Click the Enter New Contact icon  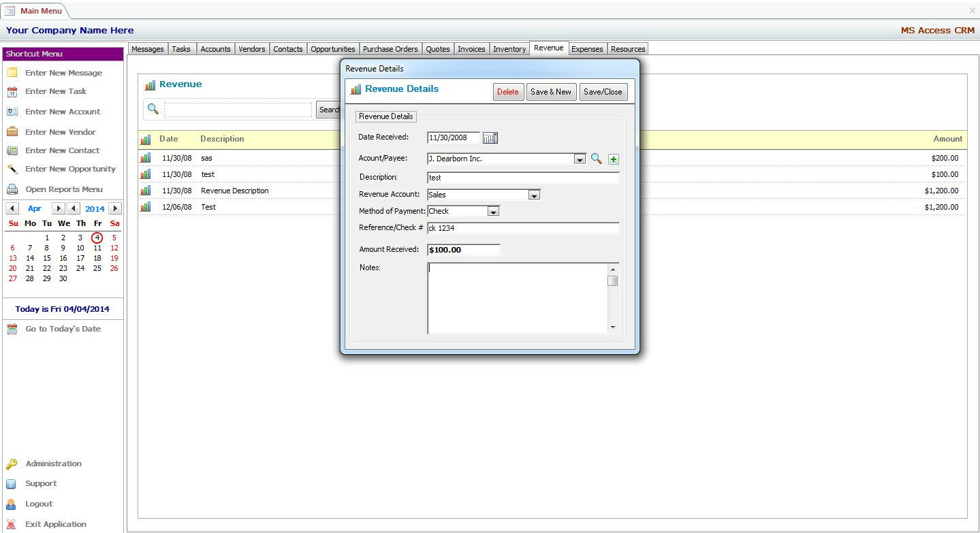12,150
